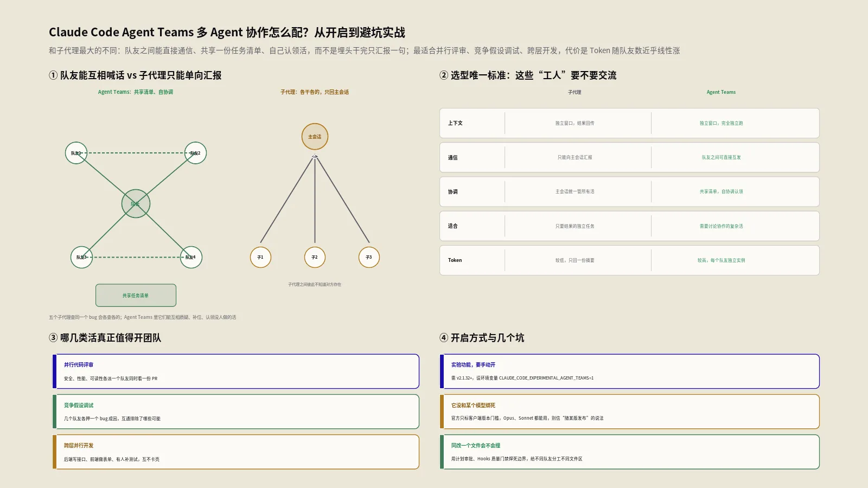Image resolution: width=868 pixels, height=488 pixels.
Task: Click the card title 竞争假设调试
Action: pyautogui.click(x=79, y=406)
